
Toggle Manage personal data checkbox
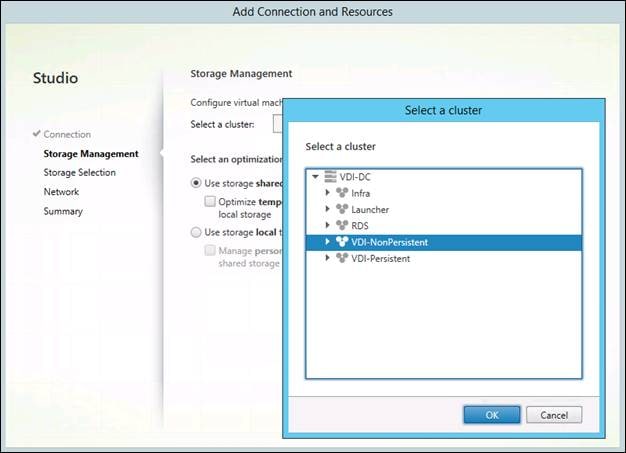coord(210,250)
